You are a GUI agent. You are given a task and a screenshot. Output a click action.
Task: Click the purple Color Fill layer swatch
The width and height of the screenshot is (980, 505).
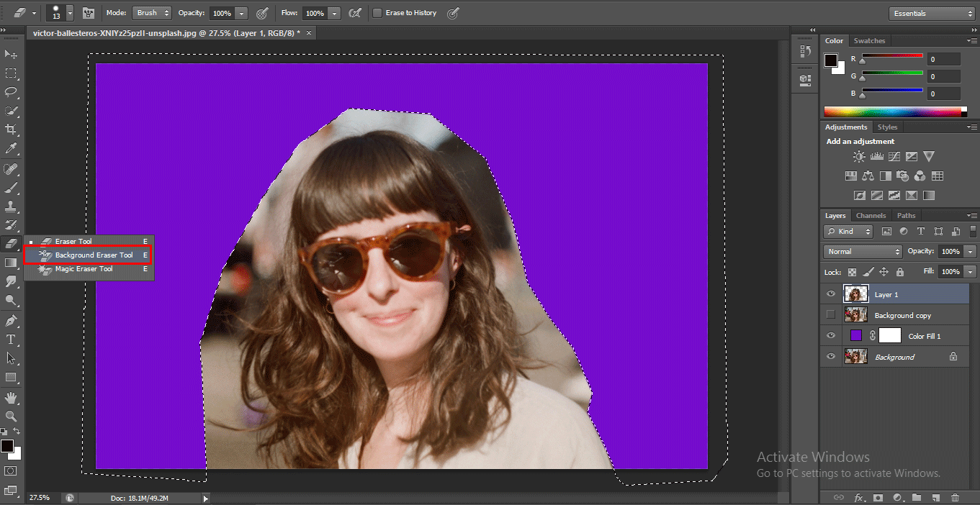856,336
